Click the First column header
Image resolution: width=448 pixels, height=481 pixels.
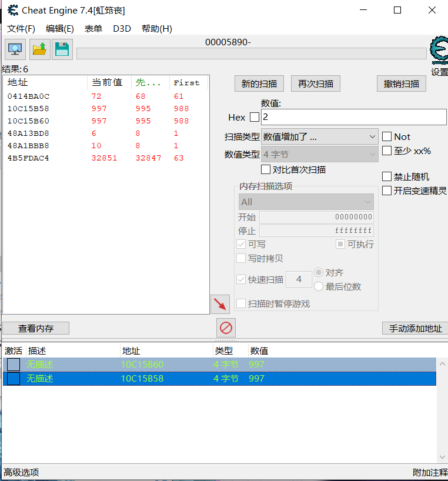click(189, 82)
